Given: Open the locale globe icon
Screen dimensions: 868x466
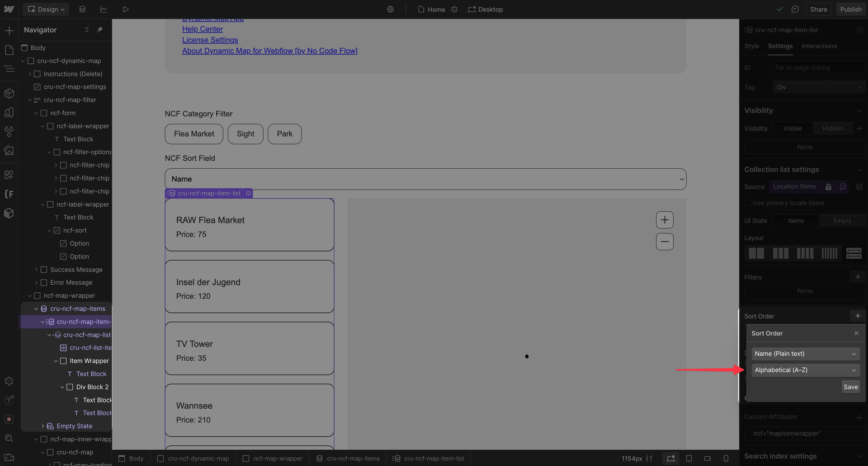Looking at the screenshot, I should 390,9.
